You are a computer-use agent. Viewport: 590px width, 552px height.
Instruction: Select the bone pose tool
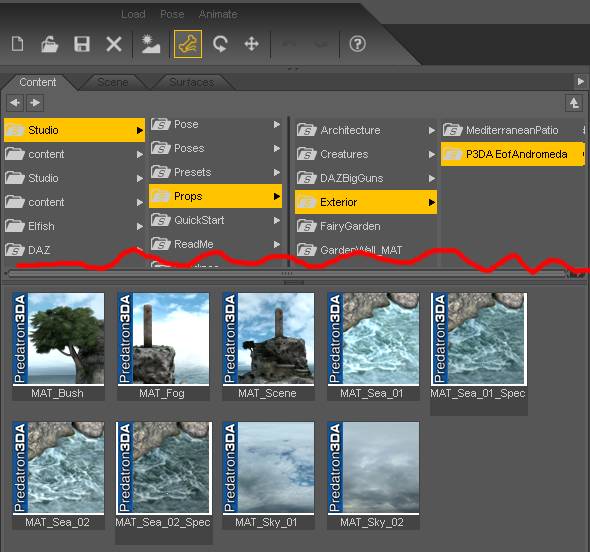[188, 44]
